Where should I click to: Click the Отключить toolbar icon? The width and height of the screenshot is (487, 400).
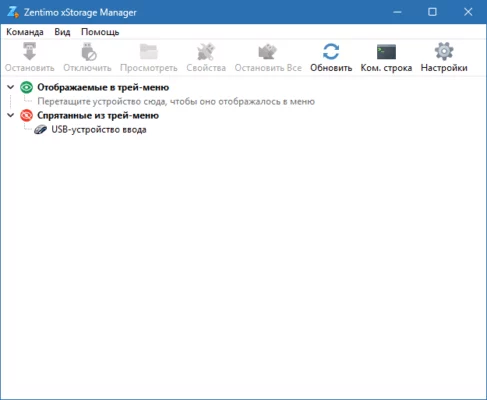89,51
